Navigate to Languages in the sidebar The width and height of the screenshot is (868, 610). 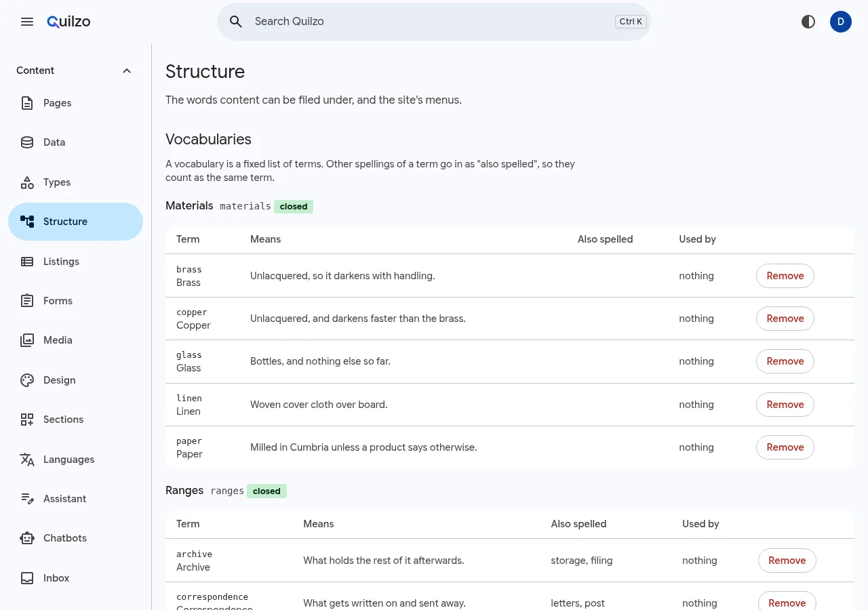point(75,460)
